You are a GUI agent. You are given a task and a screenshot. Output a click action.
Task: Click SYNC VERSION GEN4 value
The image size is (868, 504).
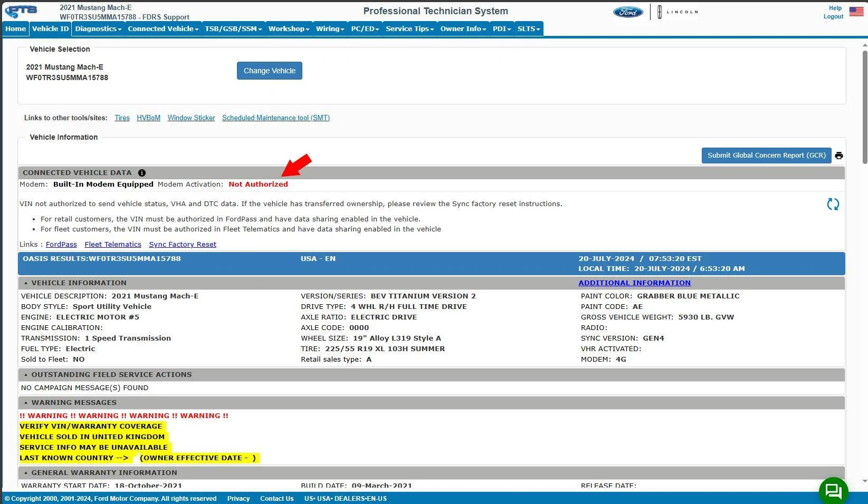click(653, 338)
